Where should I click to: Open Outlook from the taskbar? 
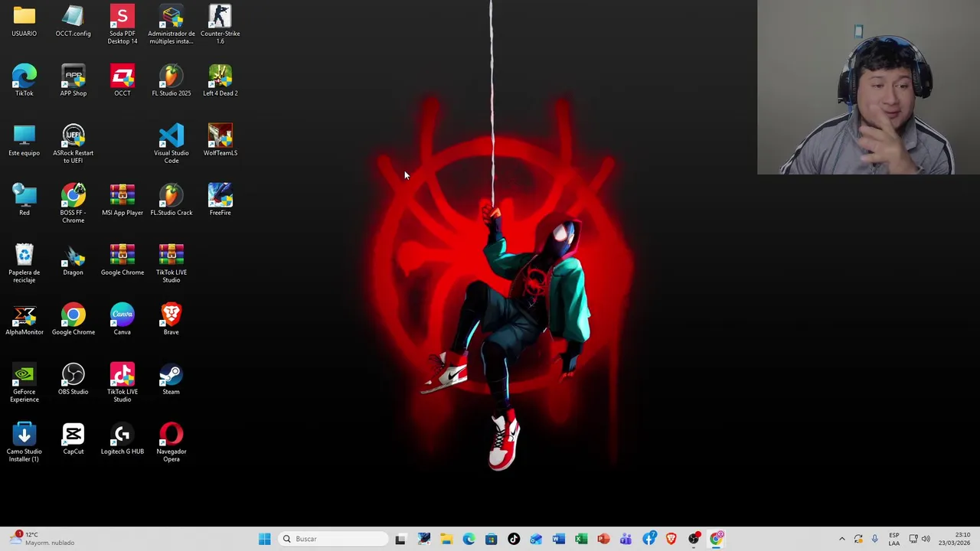pyautogui.click(x=536, y=539)
